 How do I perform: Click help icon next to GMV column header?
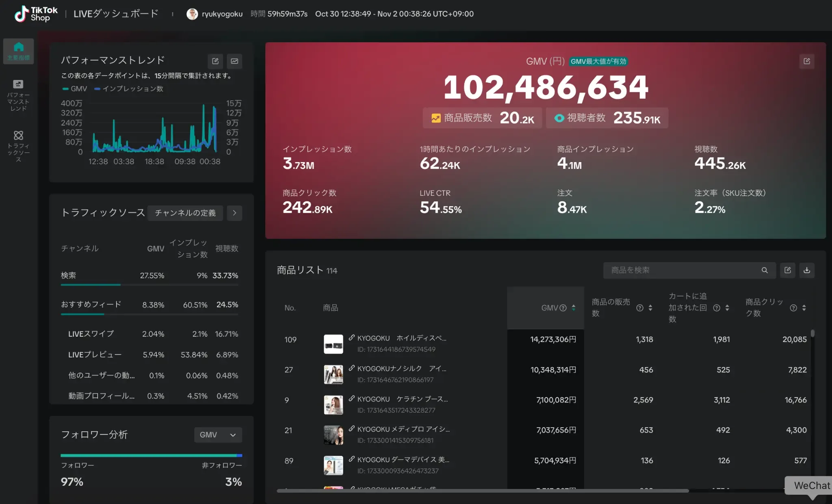[563, 308]
